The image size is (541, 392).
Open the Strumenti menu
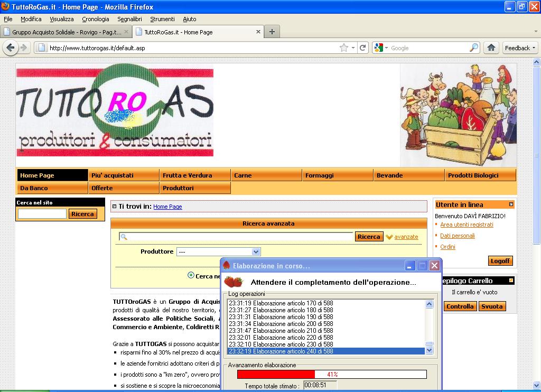(x=162, y=19)
